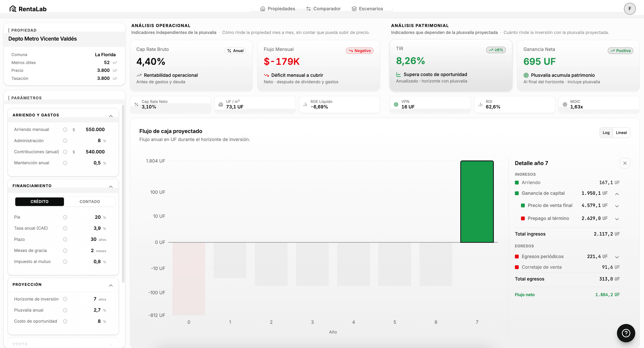Click bar chart icon on ROE Líquido card
644x348 pixels.
click(x=305, y=104)
